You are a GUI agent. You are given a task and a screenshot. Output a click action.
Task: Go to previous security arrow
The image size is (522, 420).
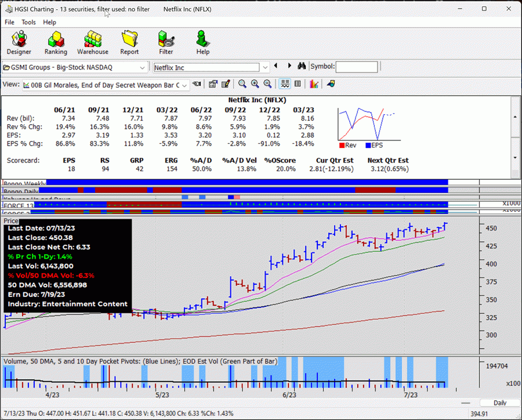click(x=275, y=66)
